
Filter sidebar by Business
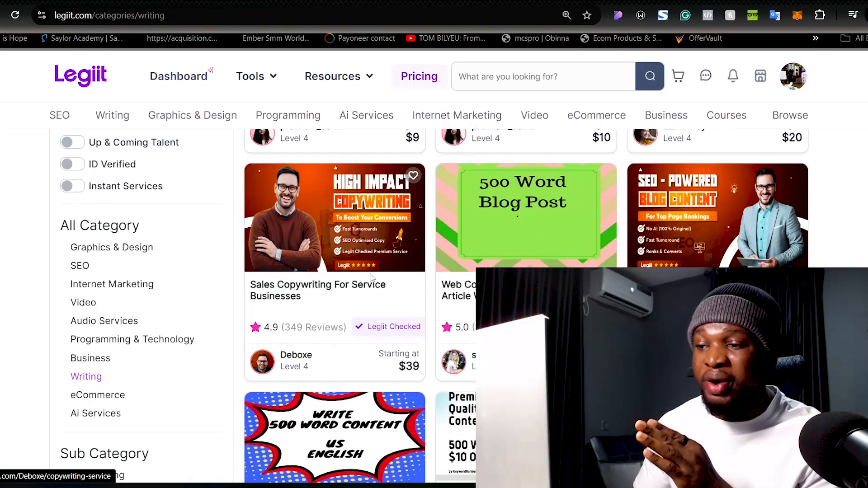[90, 358]
